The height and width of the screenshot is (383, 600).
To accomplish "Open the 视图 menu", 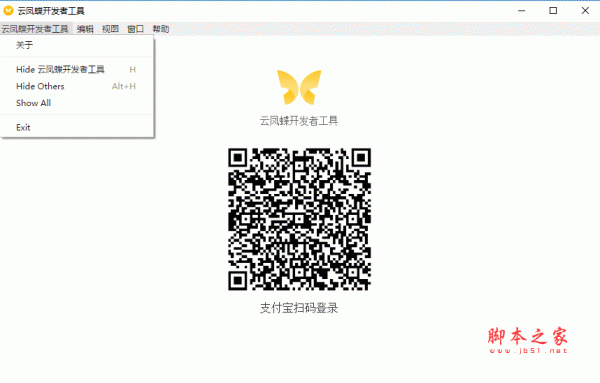I will coord(110,29).
